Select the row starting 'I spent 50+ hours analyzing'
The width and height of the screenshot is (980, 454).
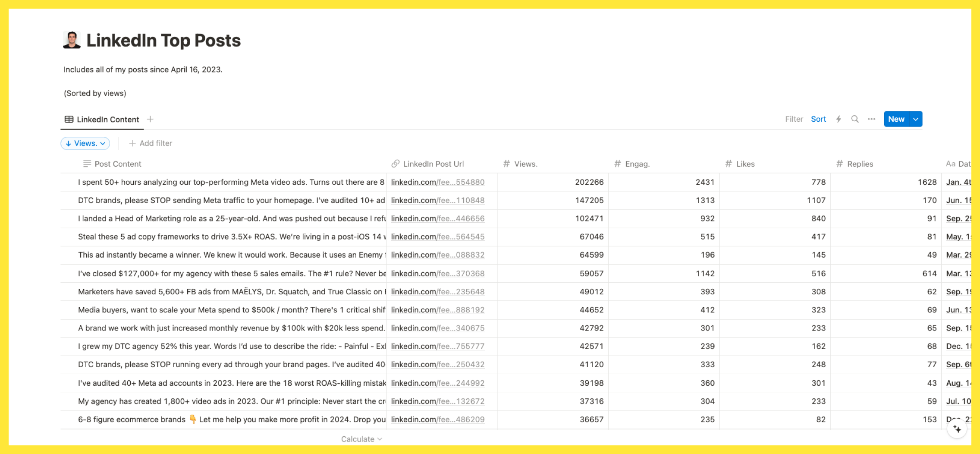pos(231,182)
